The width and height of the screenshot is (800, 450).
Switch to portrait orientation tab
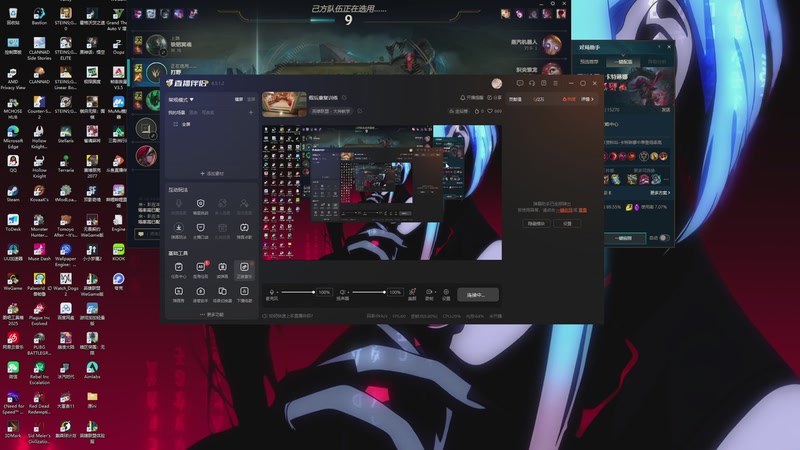[251, 99]
